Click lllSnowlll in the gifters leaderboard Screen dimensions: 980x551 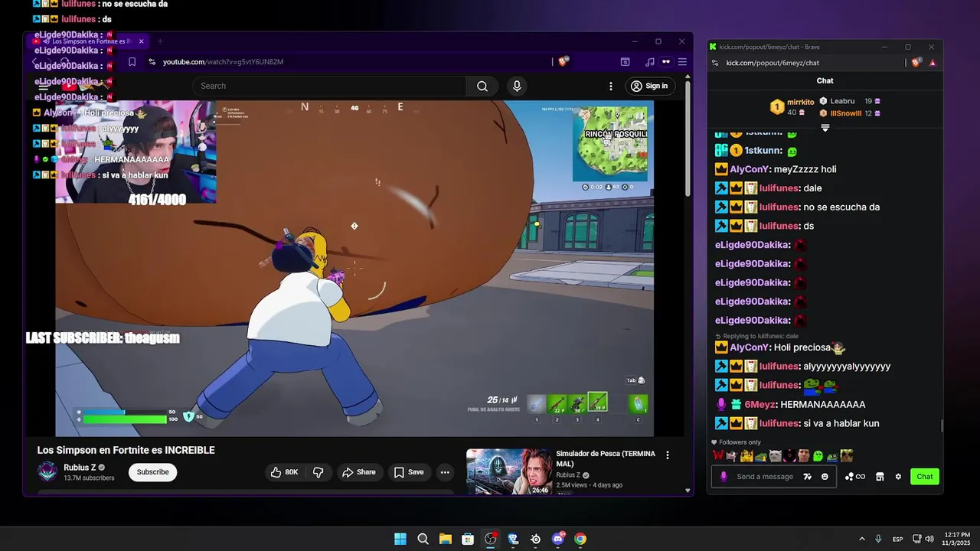tap(846, 113)
